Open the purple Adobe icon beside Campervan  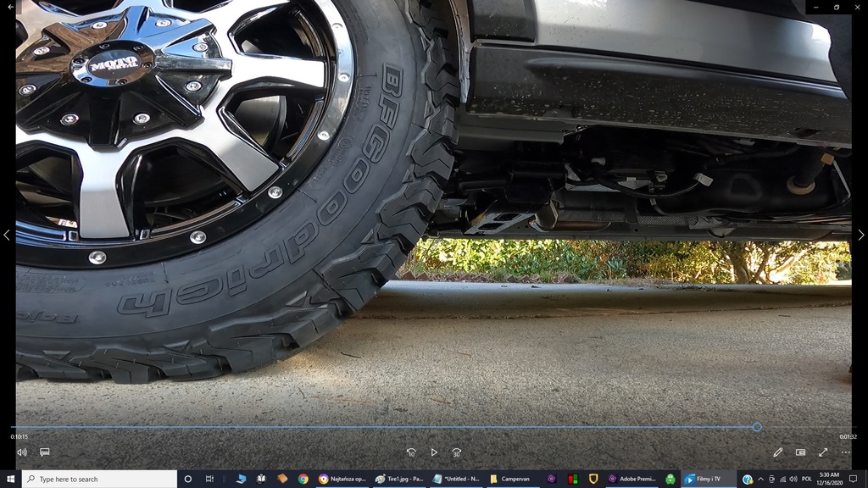pyautogui.click(x=551, y=480)
